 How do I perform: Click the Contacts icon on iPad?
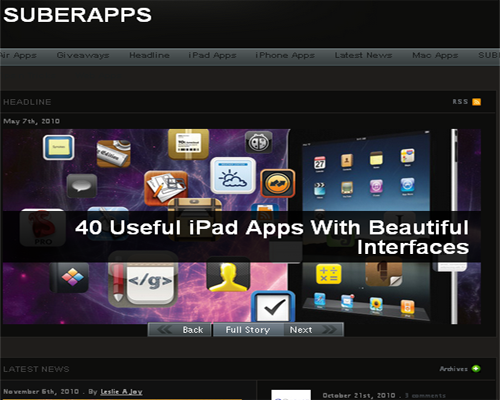pyautogui.click(x=347, y=162)
